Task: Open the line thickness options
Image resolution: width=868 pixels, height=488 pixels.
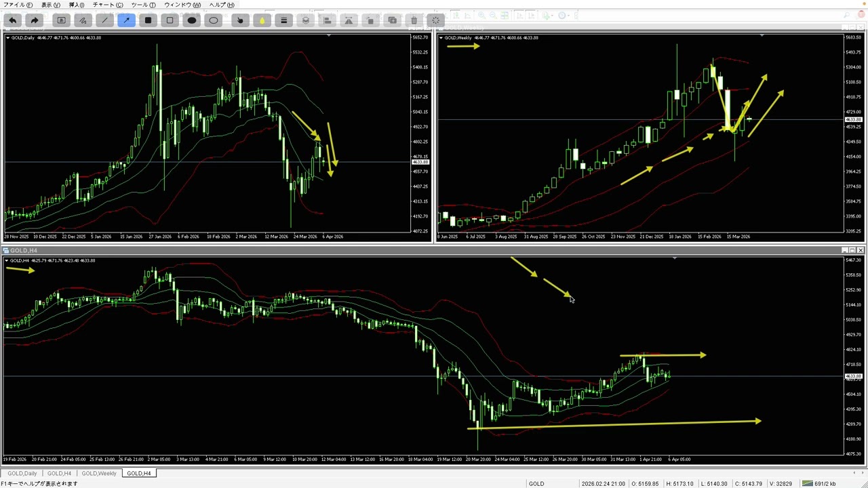Action: 283,20
